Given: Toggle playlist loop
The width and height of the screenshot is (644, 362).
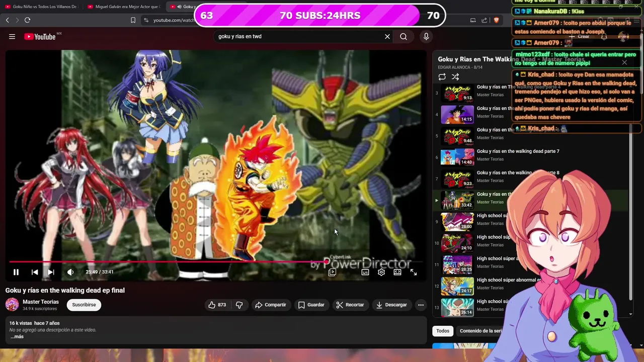Looking at the screenshot, I should 442,77.
